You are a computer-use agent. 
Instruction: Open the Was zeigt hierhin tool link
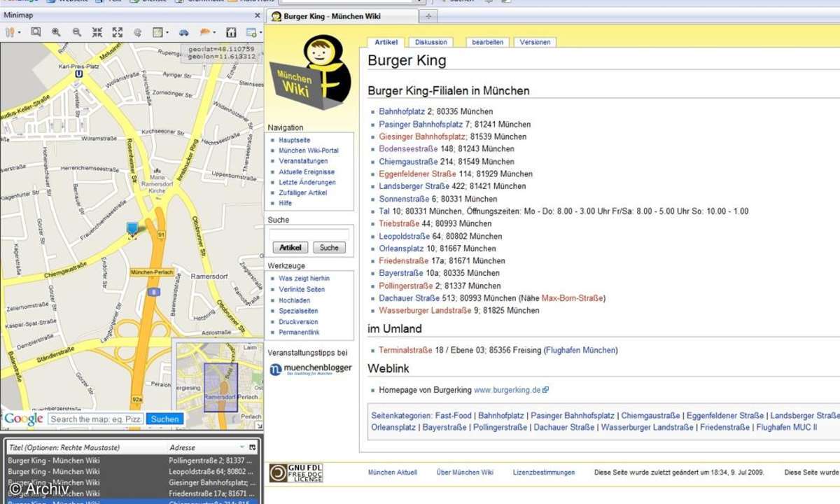coord(304,279)
